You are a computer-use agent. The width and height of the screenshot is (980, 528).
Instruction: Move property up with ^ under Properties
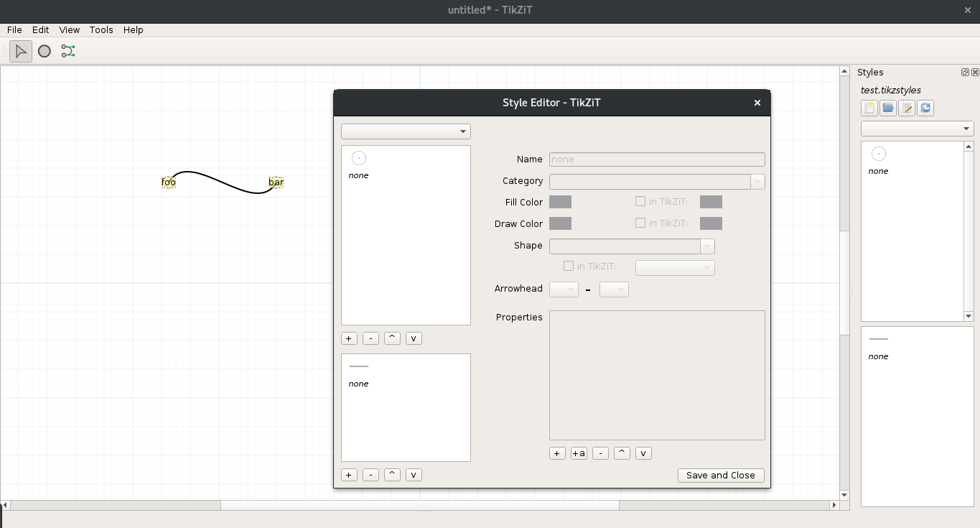[622, 453]
